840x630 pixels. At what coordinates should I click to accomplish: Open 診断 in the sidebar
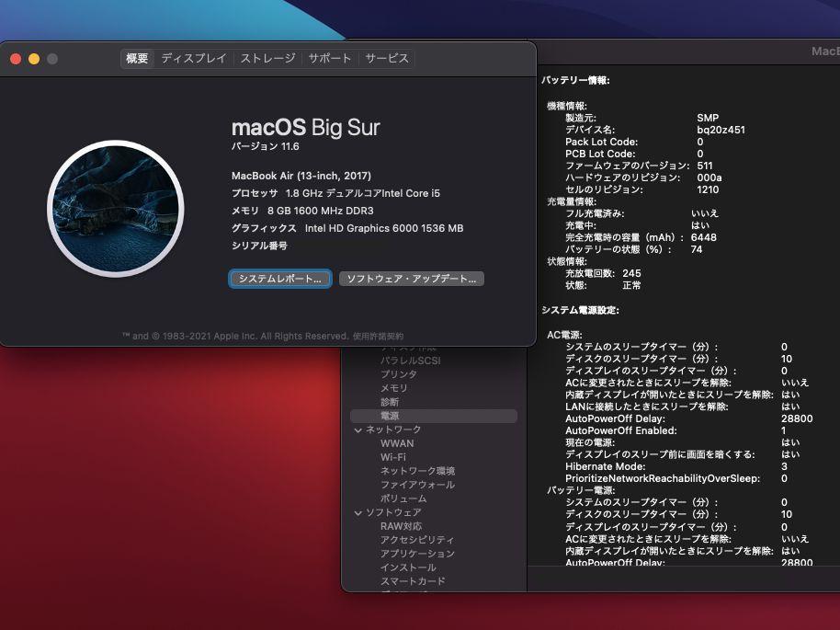click(x=390, y=402)
